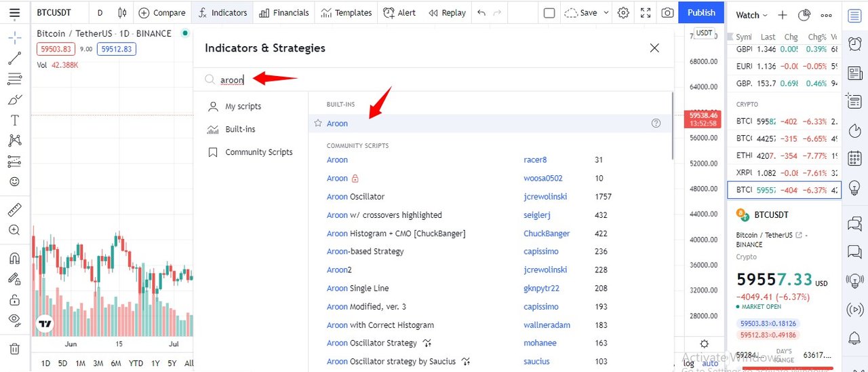
Task: Open the D timeframe interval dropdown
Action: 100,13
